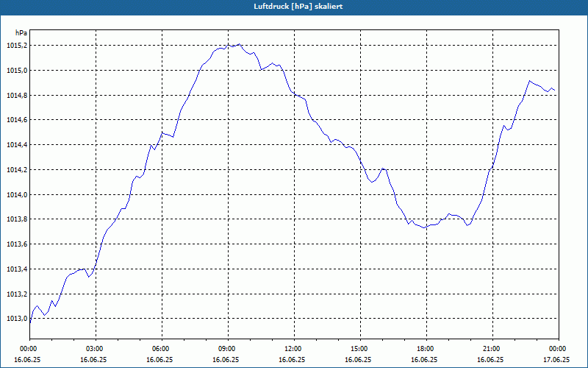Click the 'hPa' unit label
The image size is (588, 368).
click(x=21, y=33)
